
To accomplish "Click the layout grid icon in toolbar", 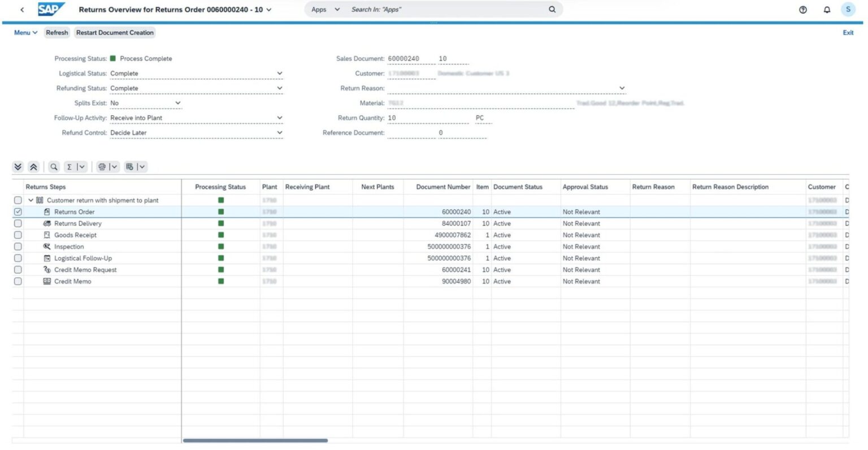I will (129, 167).
